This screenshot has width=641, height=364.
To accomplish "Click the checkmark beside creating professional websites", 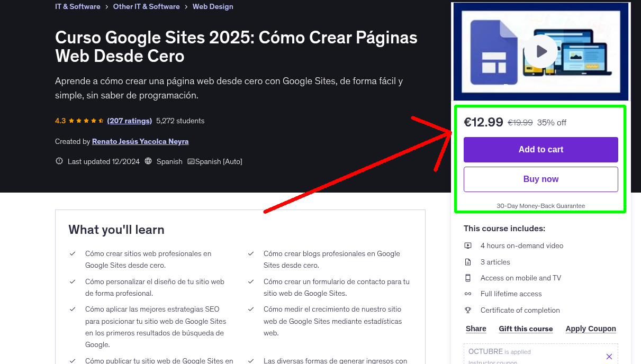I will pyautogui.click(x=73, y=253).
